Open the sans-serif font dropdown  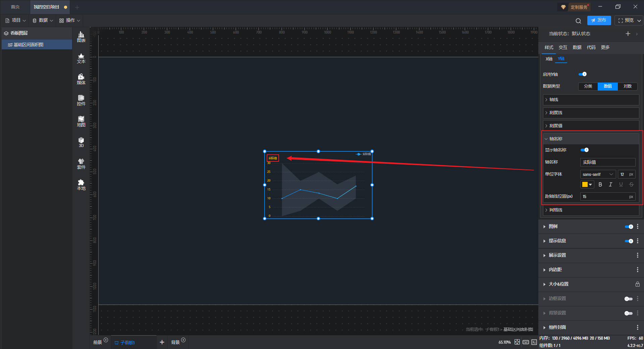point(598,174)
